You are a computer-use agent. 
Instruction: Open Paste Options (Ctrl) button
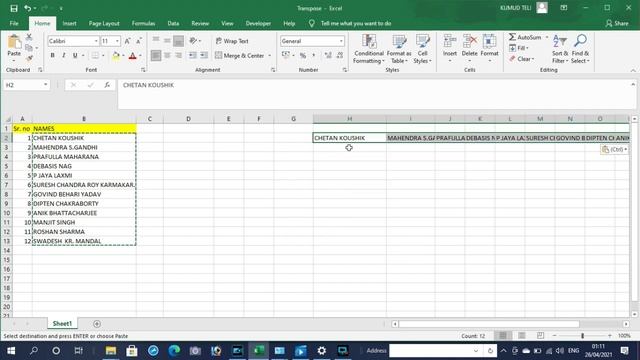pos(614,149)
